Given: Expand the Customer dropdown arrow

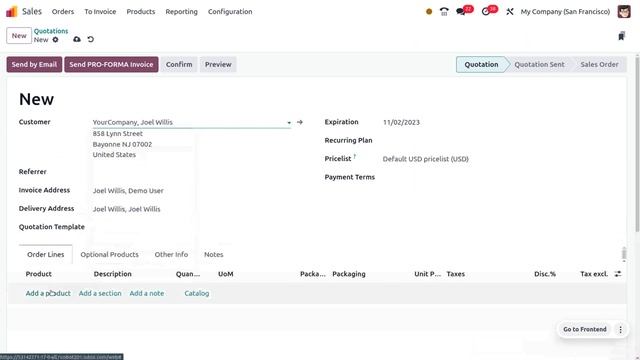Looking at the screenshot, I should pyautogui.click(x=289, y=122).
